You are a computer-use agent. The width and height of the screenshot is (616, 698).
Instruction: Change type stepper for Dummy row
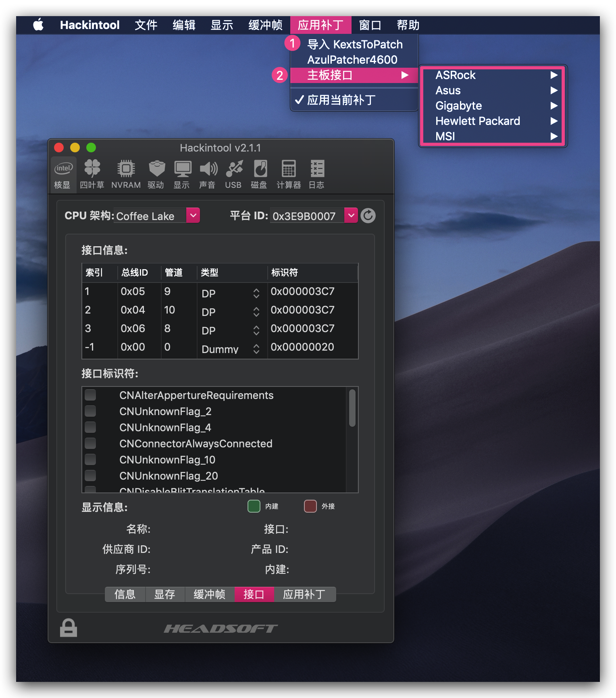[256, 349]
